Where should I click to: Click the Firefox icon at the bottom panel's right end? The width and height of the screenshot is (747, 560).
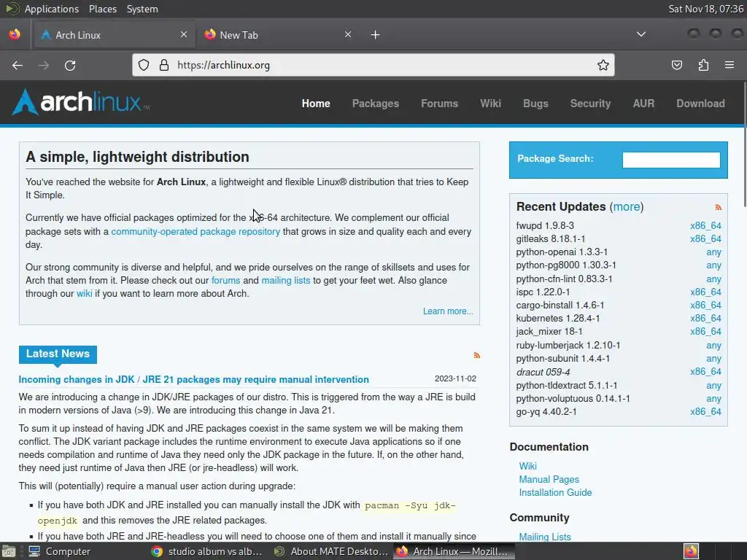point(691,551)
